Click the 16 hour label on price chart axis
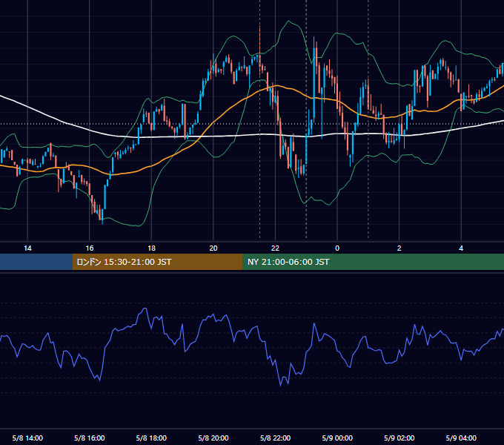 (x=90, y=248)
